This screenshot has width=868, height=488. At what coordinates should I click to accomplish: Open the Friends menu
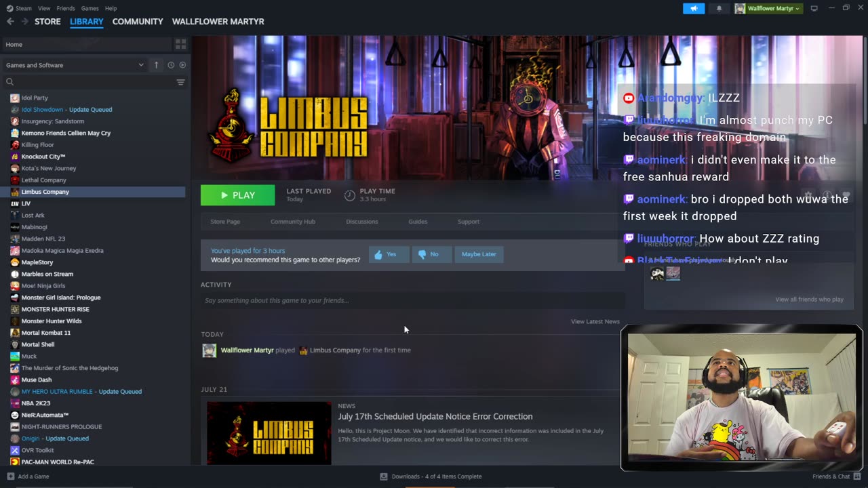pyautogui.click(x=66, y=8)
